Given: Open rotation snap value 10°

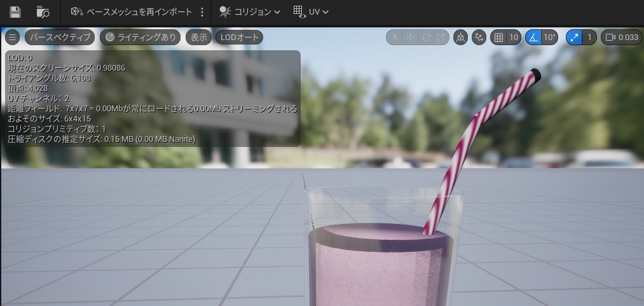Looking at the screenshot, I should [x=549, y=38].
